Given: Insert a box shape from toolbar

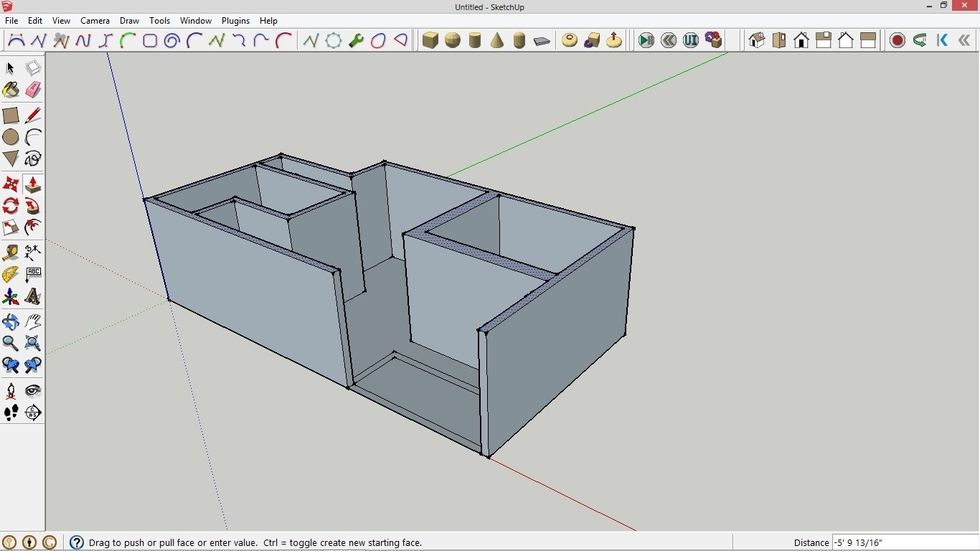Looking at the screenshot, I should [x=430, y=41].
